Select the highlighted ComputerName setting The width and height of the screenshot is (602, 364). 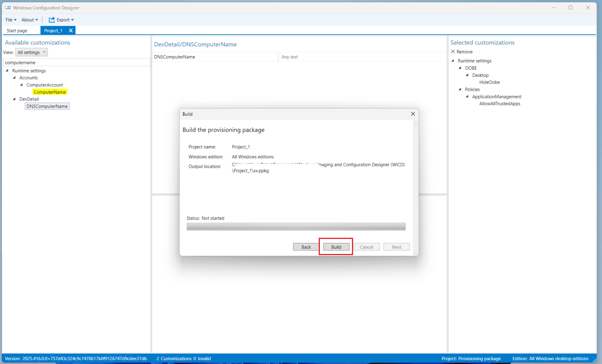pos(50,92)
